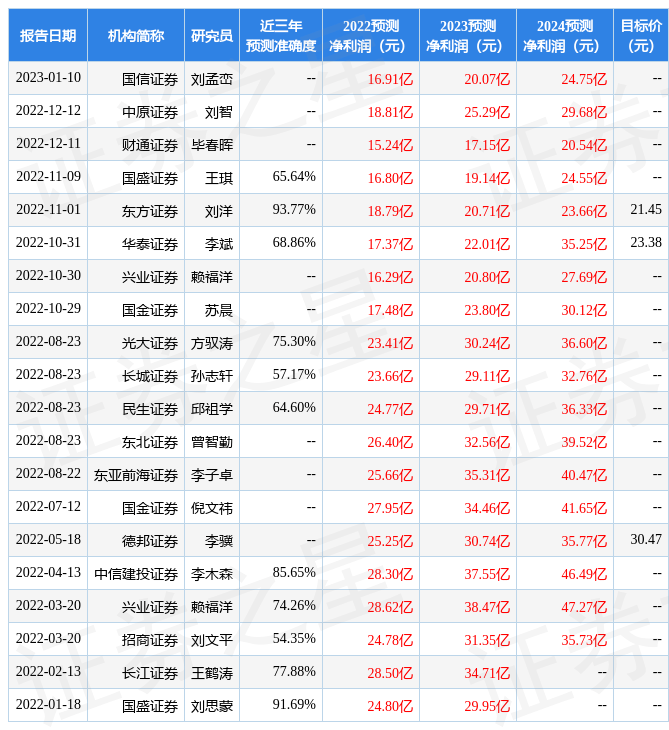Click institution 东亚前海证券
This screenshot has width=669, height=730.
coord(136,475)
